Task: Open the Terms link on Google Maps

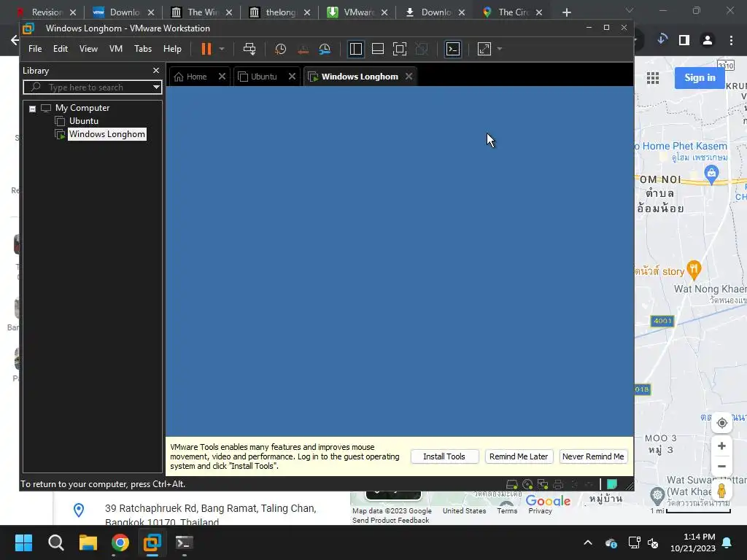Action: pos(507,510)
